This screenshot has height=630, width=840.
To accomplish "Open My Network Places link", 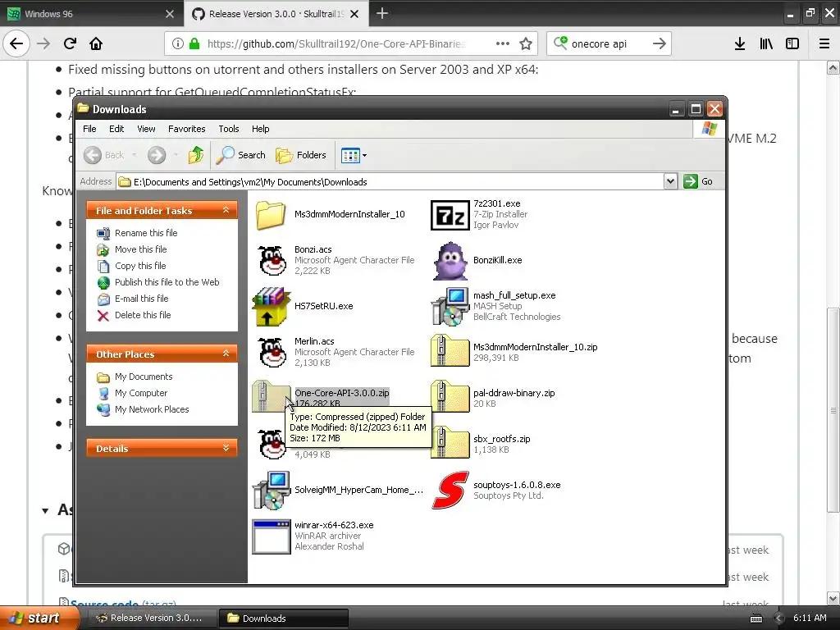I will click(x=152, y=410).
